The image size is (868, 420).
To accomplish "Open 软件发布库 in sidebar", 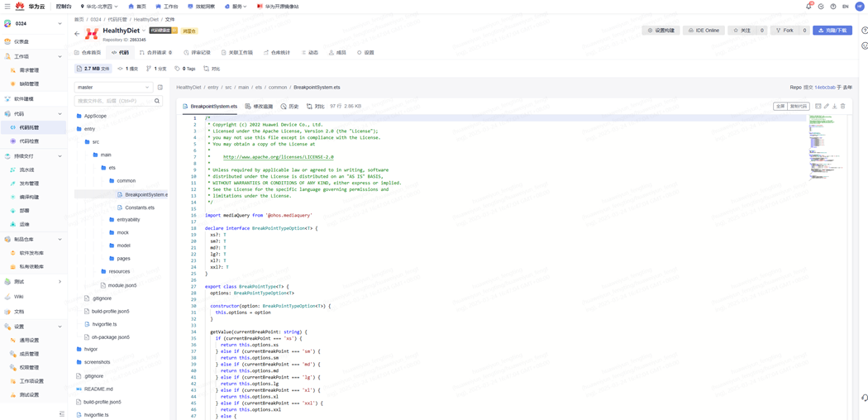I will coord(33,253).
